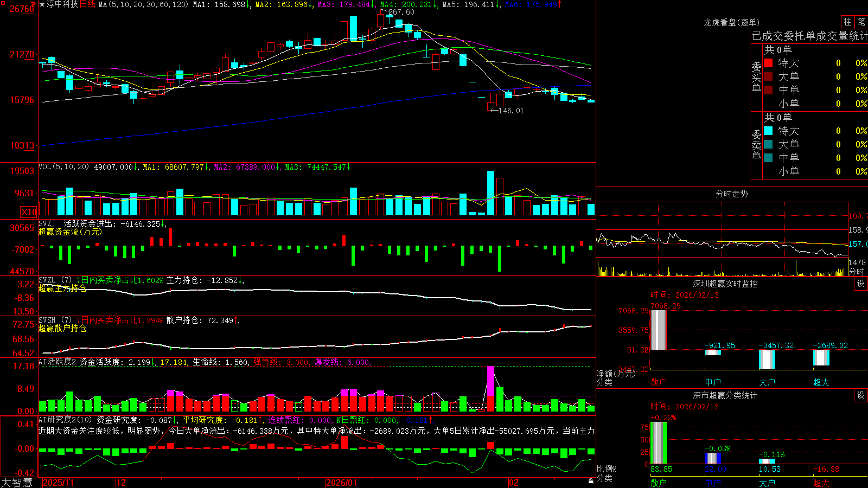Click the 大智慧 logo at bottom-left

tap(17, 483)
